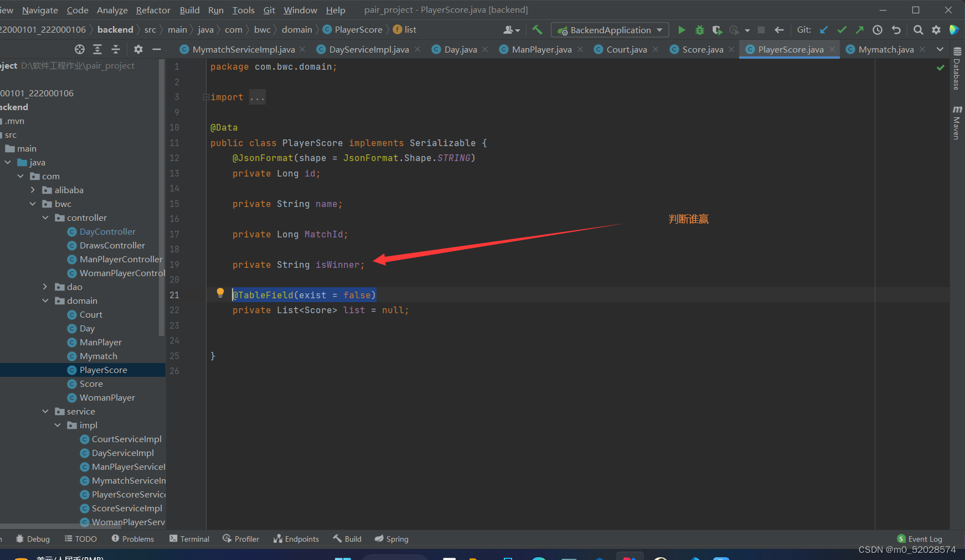This screenshot has height=560, width=965.
Task: Switch to MymatchServiceImpl.java tab
Action: click(x=244, y=49)
